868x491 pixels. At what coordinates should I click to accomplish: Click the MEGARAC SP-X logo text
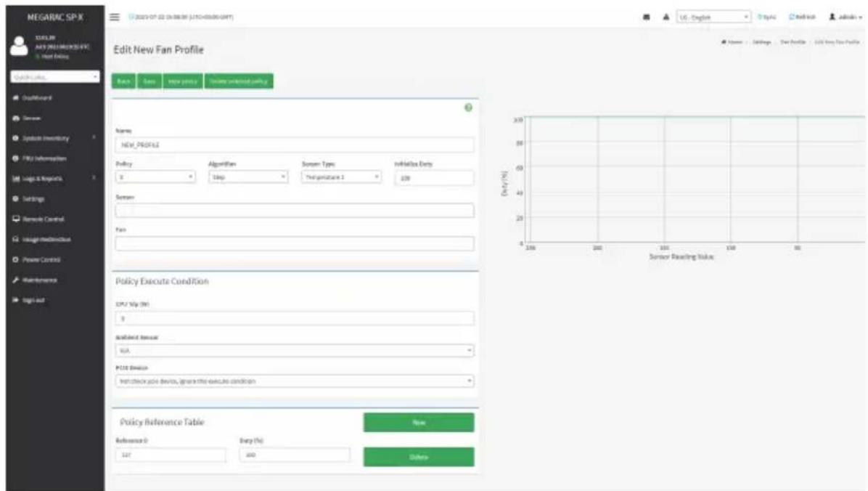(x=55, y=17)
